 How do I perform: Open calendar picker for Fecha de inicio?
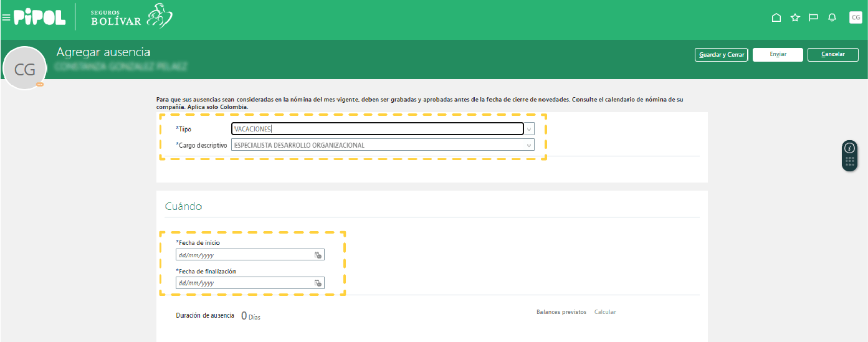pyautogui.click(x=318, y=255)
